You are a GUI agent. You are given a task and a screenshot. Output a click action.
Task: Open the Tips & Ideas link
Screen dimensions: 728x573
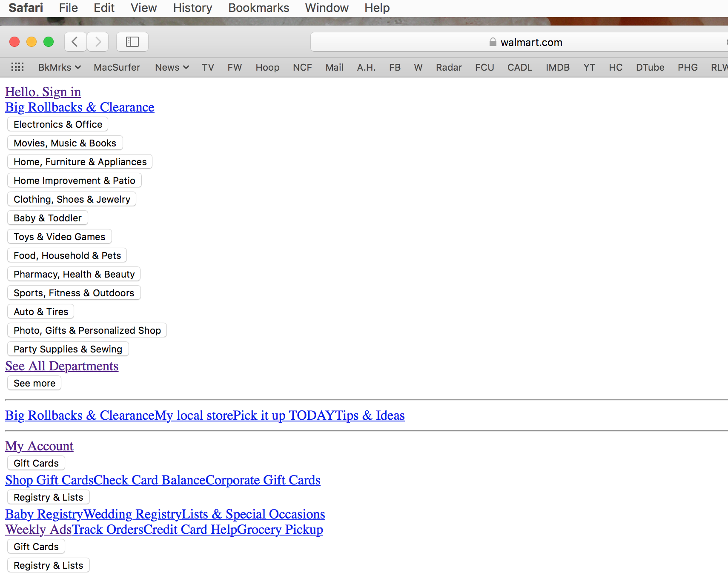pyautogui.click(x=370, y=415)
